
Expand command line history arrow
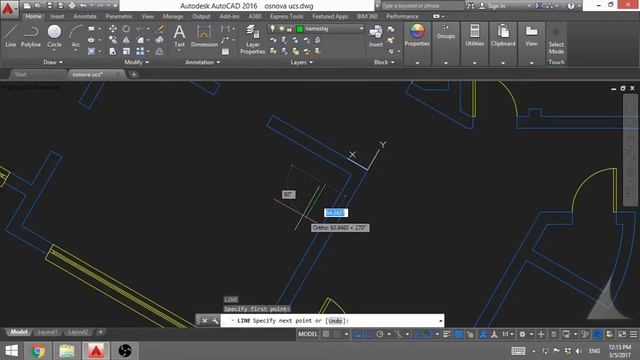440,321
